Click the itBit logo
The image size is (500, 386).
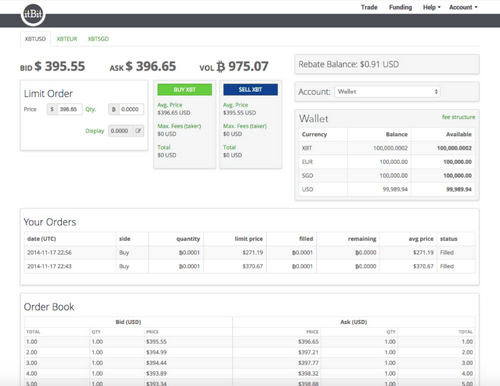point(33,14)
